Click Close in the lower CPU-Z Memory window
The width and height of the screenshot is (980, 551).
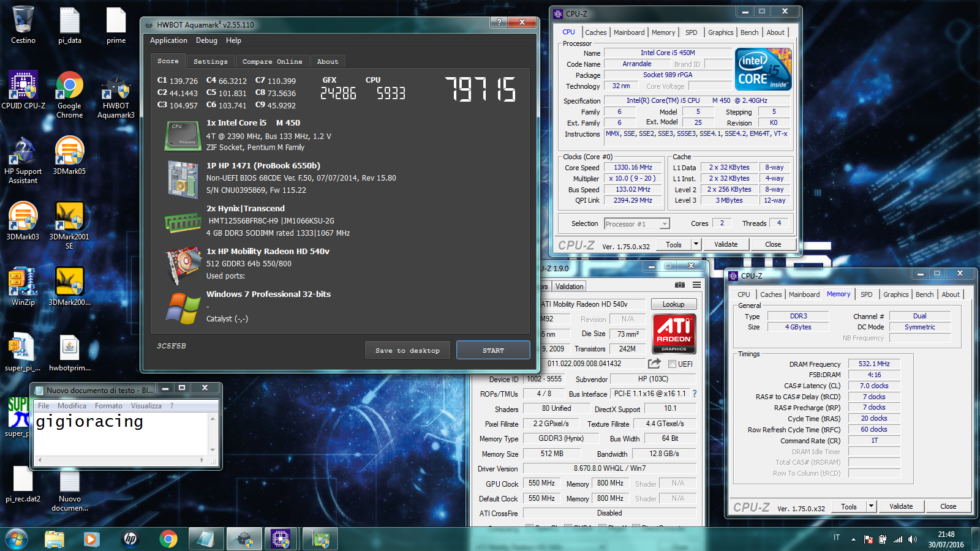[x=948, y=506]
